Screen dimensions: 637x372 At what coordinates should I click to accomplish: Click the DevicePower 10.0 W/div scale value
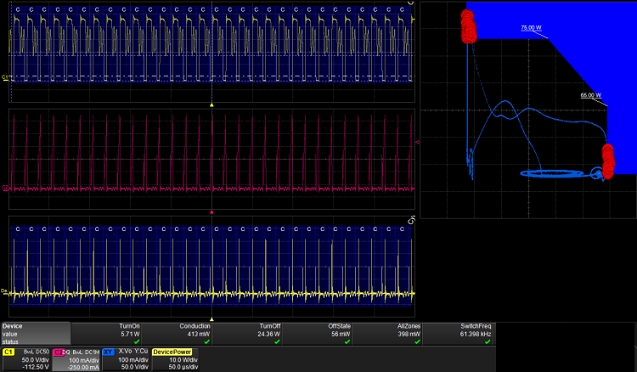(x=183, y=360)
